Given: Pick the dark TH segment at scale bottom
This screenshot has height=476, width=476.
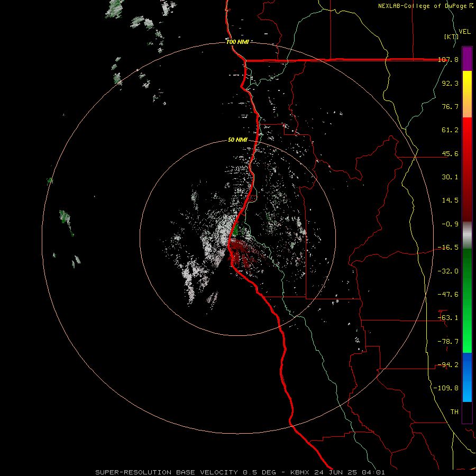Looking at the screenshot, I should pyautogui.click(x=467, y=413).
